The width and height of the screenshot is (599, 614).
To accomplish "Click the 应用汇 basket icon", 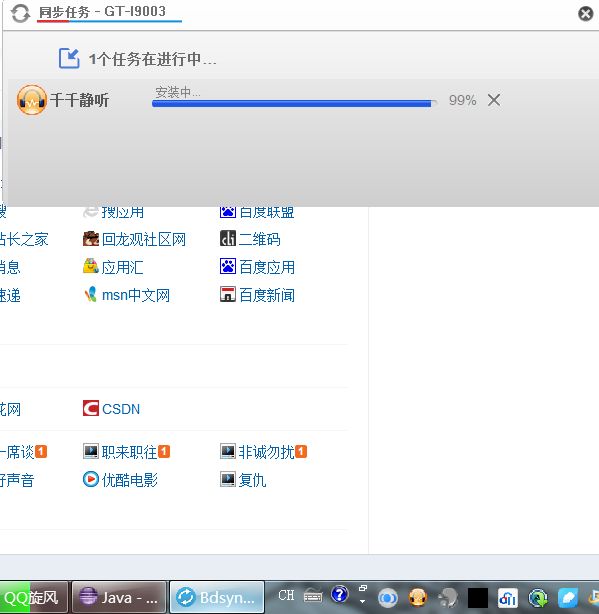I will tap(91, 266).
